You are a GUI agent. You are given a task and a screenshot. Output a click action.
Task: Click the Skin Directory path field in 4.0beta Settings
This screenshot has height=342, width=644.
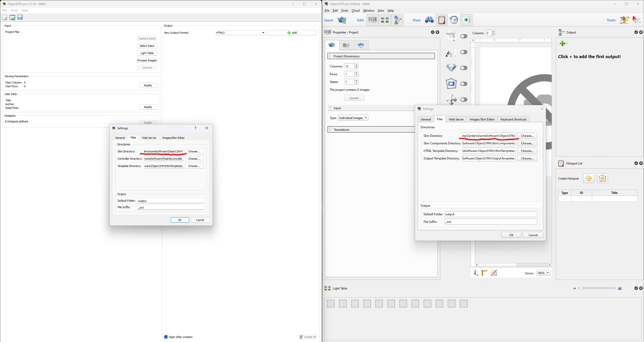[489, 136]
